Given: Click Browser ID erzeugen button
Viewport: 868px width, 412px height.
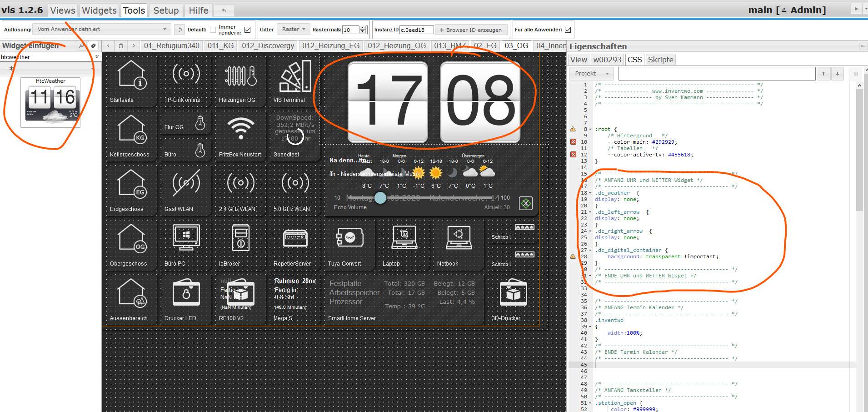Looking at the screenshot, I should pyautogui.click(x=471, y=30).
